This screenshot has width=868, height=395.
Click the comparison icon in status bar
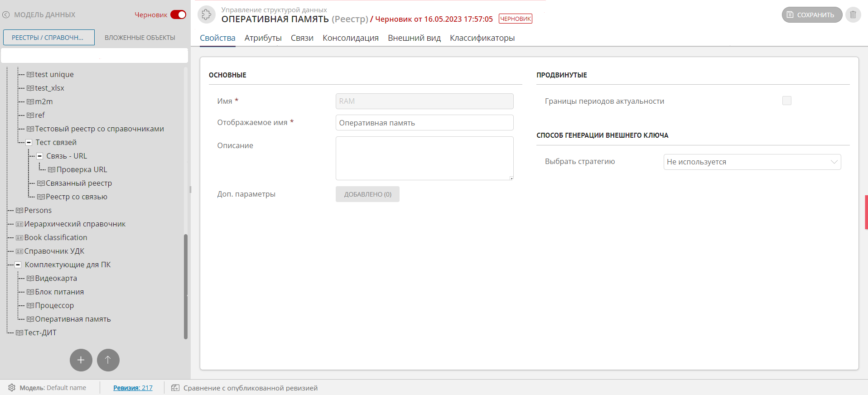175,388
